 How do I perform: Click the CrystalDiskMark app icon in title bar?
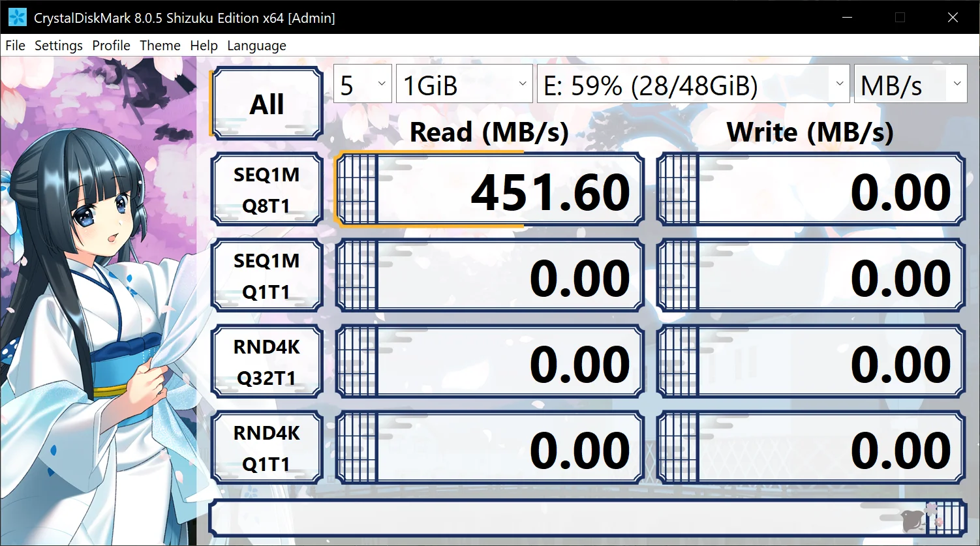[18, 18]
